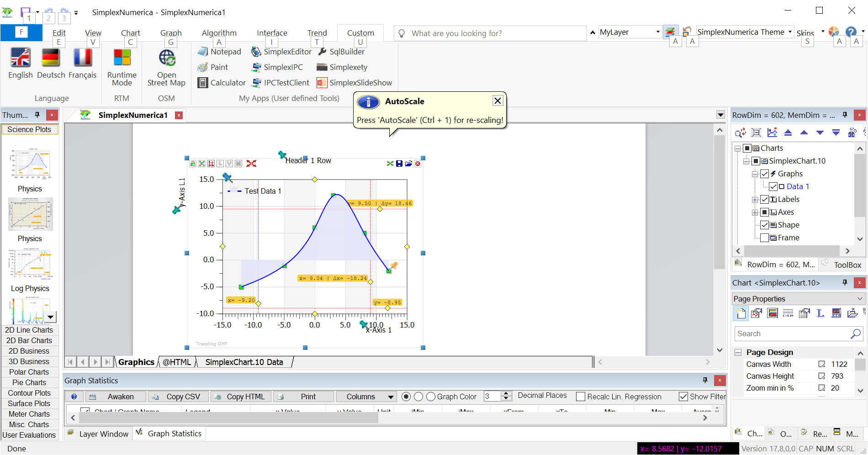This screenshot has width=868, height=455.
Task: Click the red delete circle icon on chart
Action: click(x=418, y=164)
